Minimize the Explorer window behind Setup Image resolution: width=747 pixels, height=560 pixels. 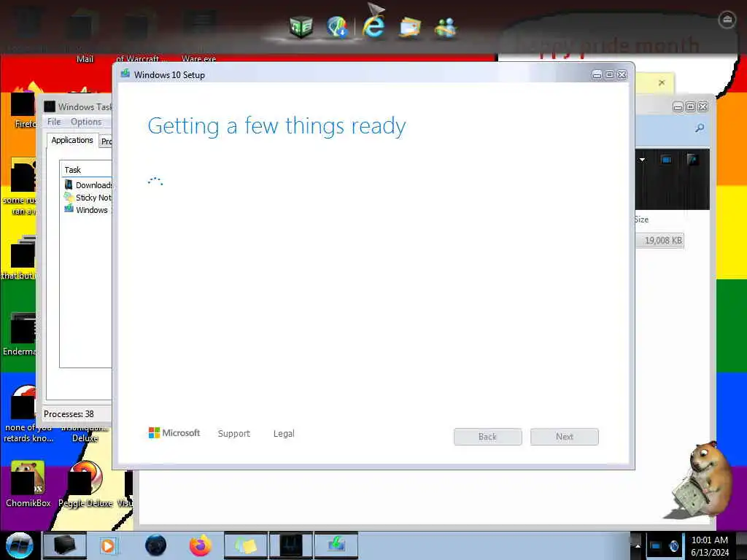pos(678,107)
